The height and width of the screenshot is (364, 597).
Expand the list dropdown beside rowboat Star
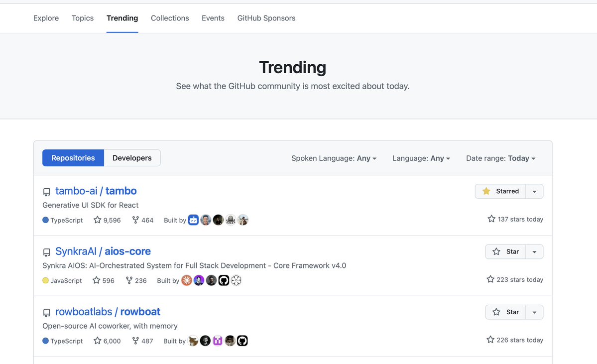tap(535, 312)
